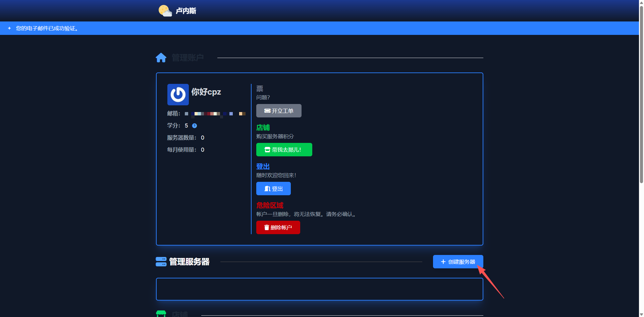The height and width of the screenshot is (317, 644).
Task: Click the blue 登出 logout button
Action: [x=273, y=189]
